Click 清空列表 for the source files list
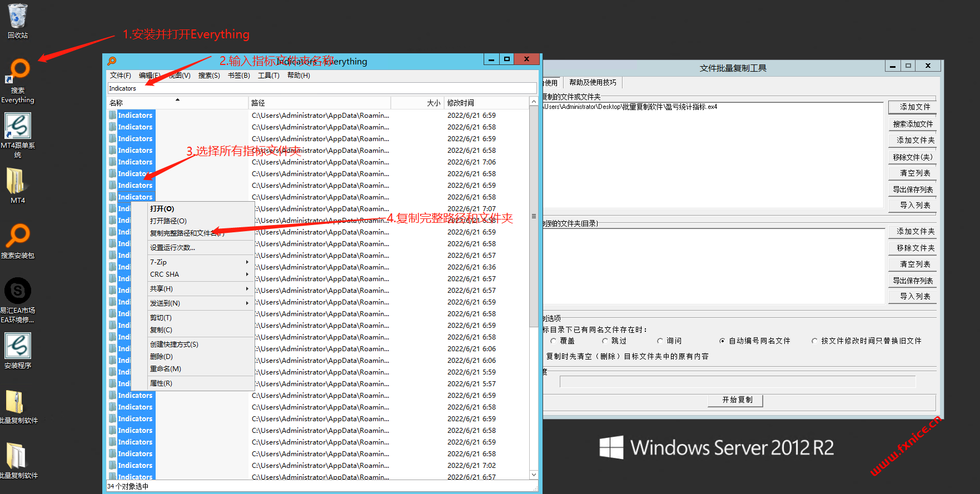The image size is (980, 494). (x=912, y=173)
